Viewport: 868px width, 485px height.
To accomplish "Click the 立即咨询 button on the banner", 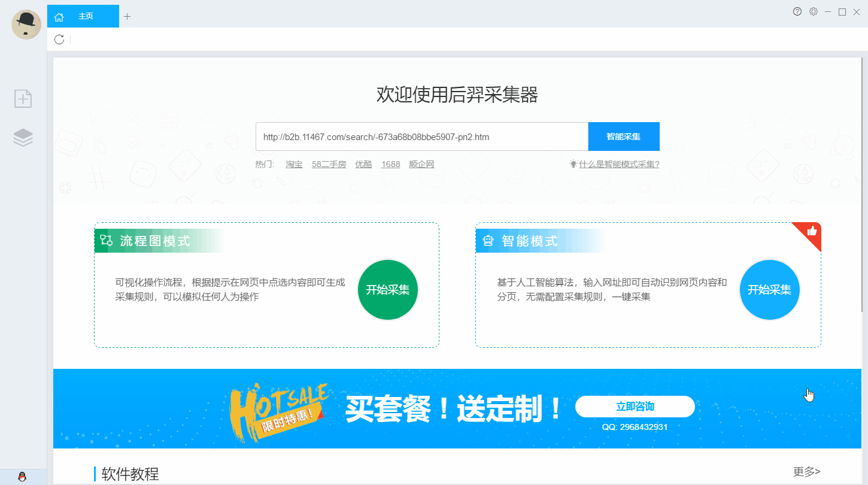I will [635, 407].
